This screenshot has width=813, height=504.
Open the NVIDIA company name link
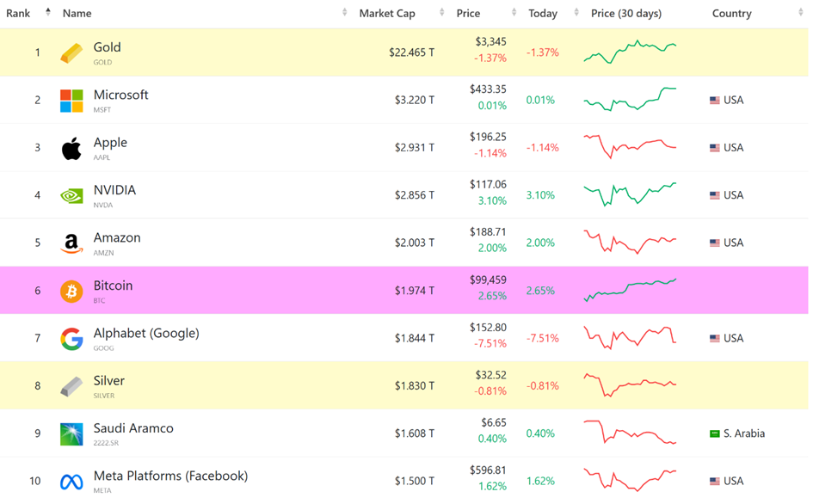tap(114, 190)
